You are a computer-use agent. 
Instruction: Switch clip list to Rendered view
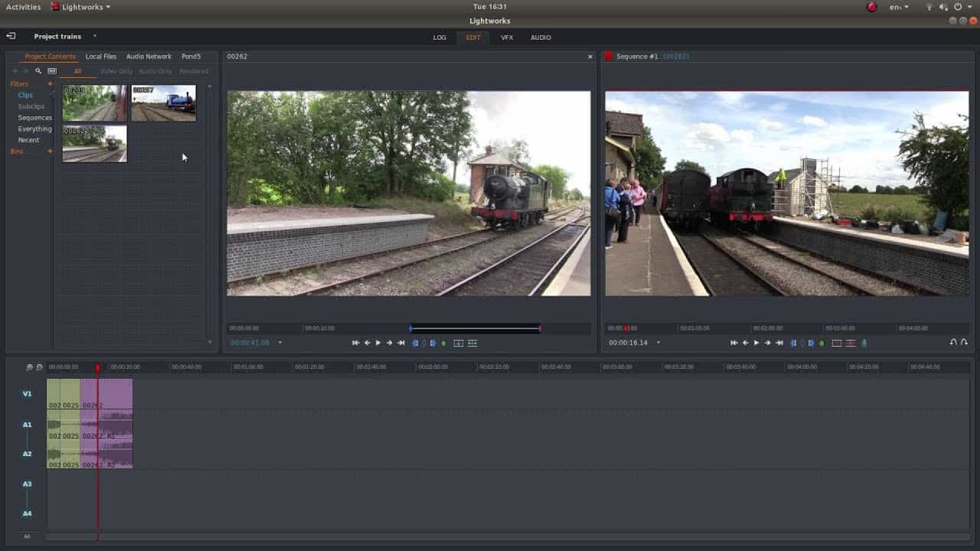click(x=193, y=71)
